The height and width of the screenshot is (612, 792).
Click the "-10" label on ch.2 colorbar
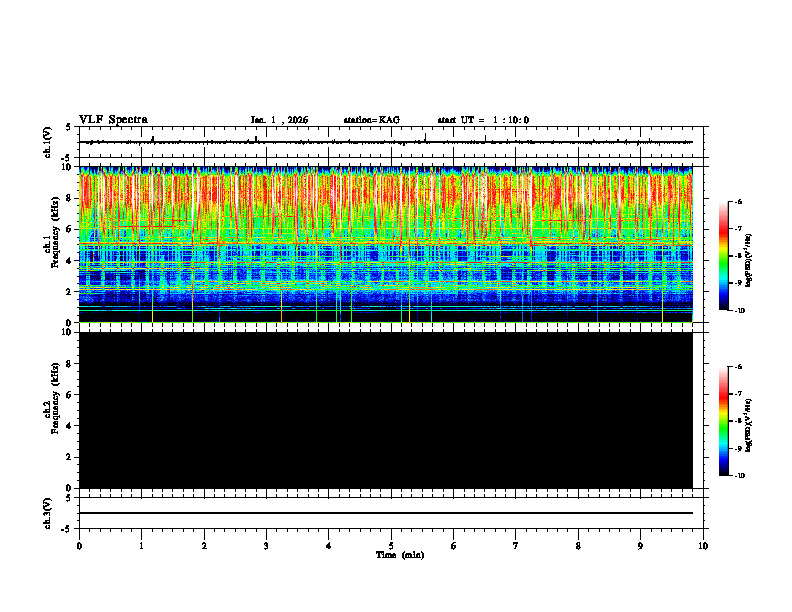[x=740, y=476]
